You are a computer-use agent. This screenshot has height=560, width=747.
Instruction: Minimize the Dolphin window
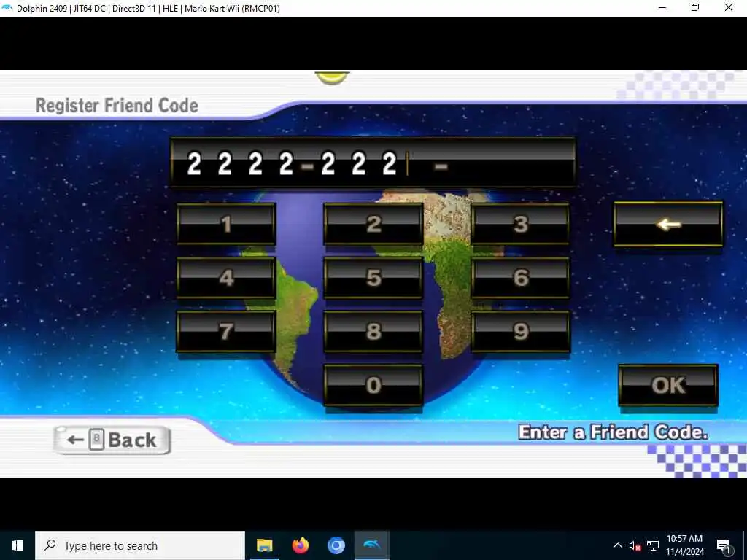coord(662,8)
